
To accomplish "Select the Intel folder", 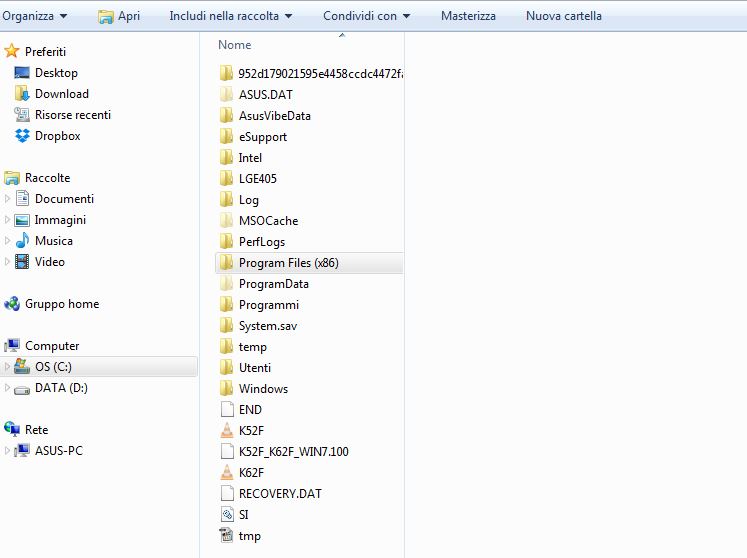I will pos(241,157).
